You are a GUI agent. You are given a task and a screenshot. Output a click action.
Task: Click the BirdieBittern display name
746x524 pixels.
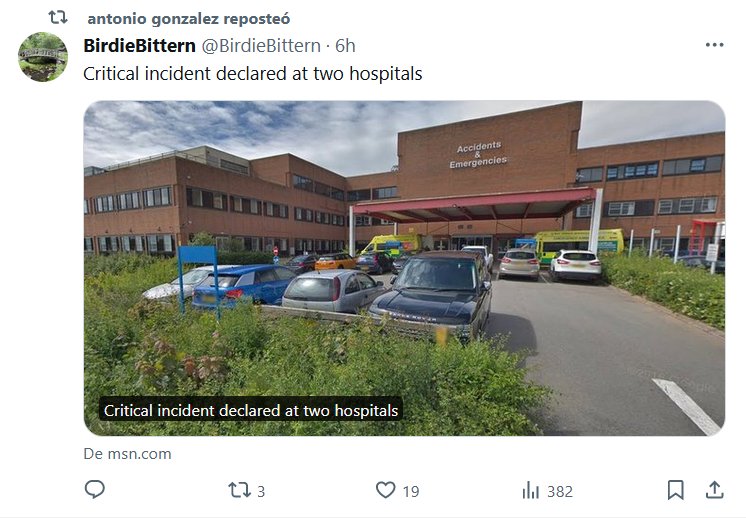click(x=139, y=46)
